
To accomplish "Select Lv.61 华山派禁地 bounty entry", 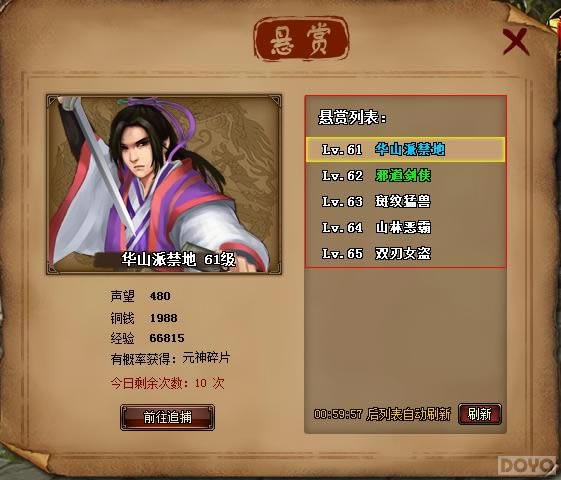I will [405, 150].
